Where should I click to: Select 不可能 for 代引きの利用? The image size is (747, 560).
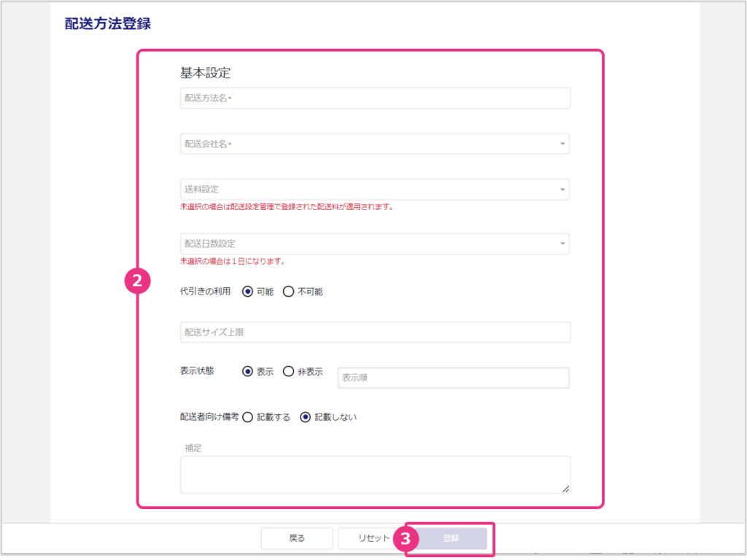tap(289, 292)
